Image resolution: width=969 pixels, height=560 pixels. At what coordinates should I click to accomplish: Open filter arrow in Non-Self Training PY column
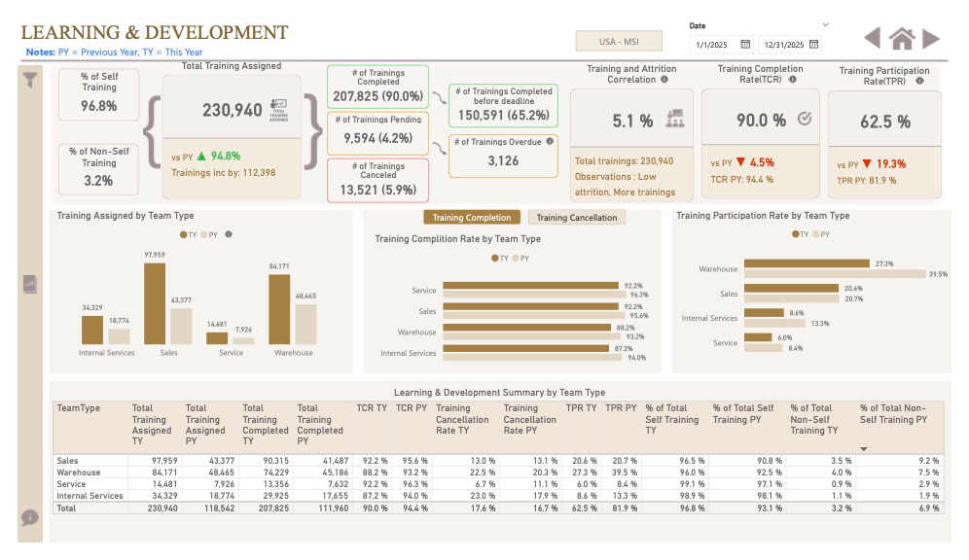(864, 448)
